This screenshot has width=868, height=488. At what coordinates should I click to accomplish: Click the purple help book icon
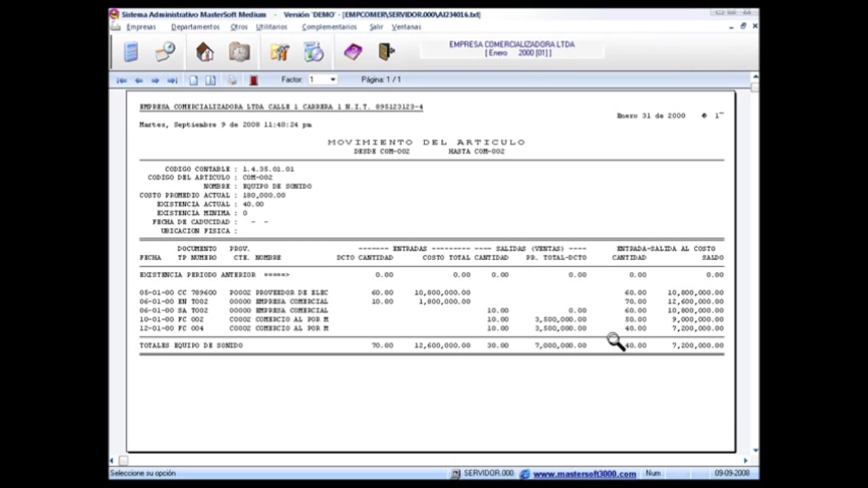click(353, 52)
